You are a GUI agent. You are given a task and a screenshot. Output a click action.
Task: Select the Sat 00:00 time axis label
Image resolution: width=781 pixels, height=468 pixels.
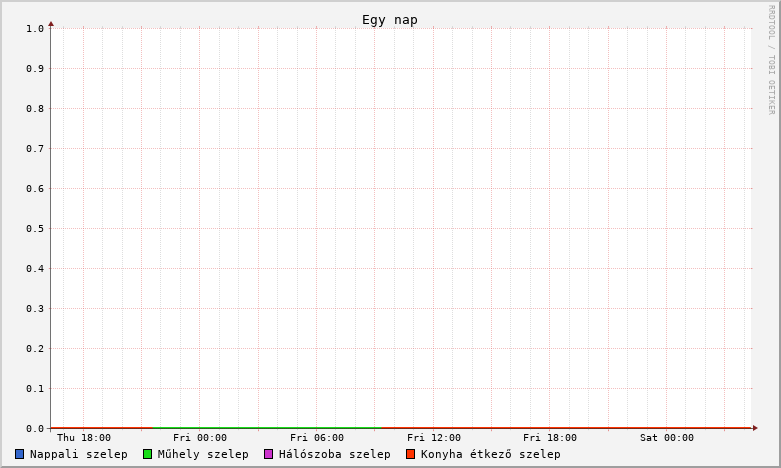point(667,438)
